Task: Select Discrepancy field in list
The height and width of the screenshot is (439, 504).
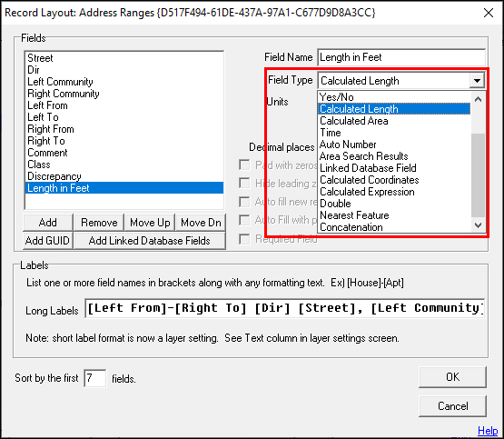Action: coord(124,176)
